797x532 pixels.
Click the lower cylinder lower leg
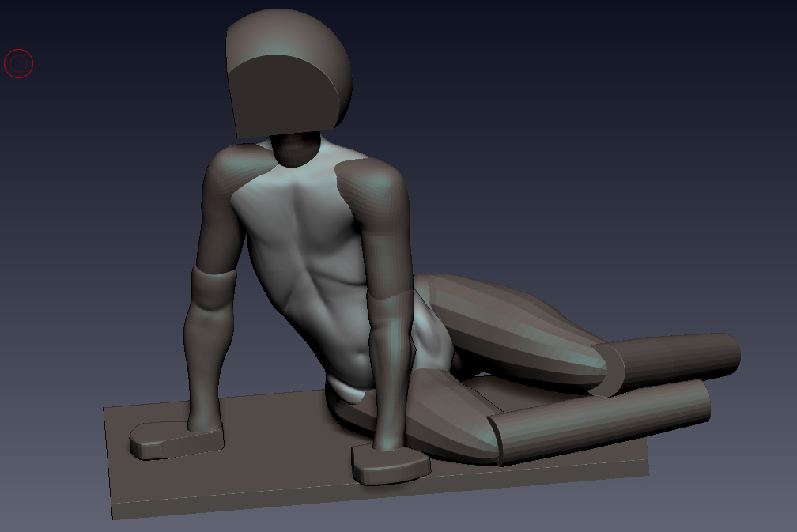[x=601, y=423]
